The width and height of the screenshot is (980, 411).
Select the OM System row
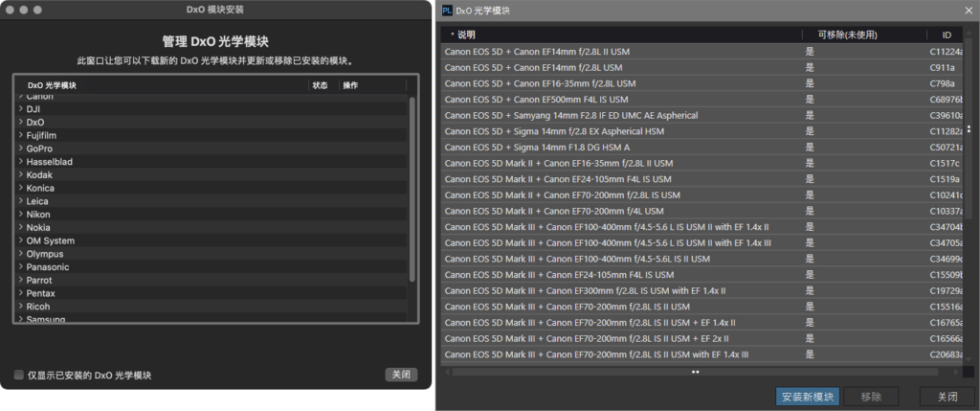211,240
